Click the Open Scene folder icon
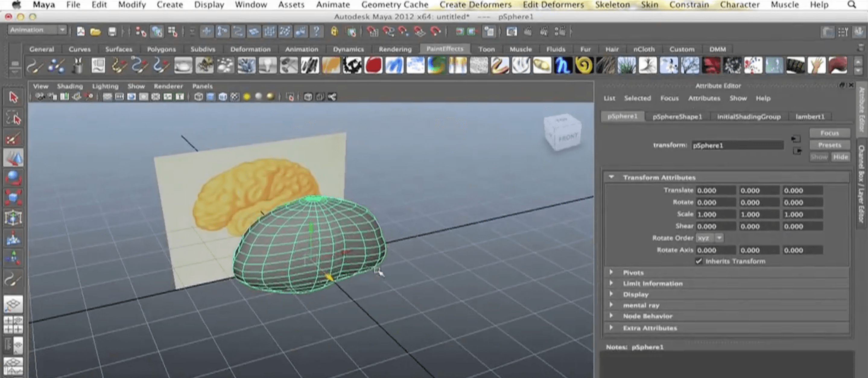Screen dimensions: 868x378 point(95,32)
